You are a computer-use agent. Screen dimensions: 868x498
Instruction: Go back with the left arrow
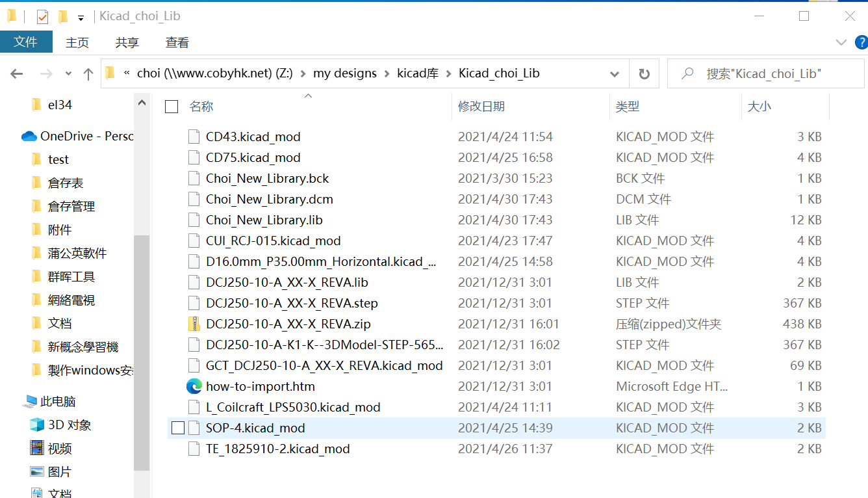coord(18,74)
